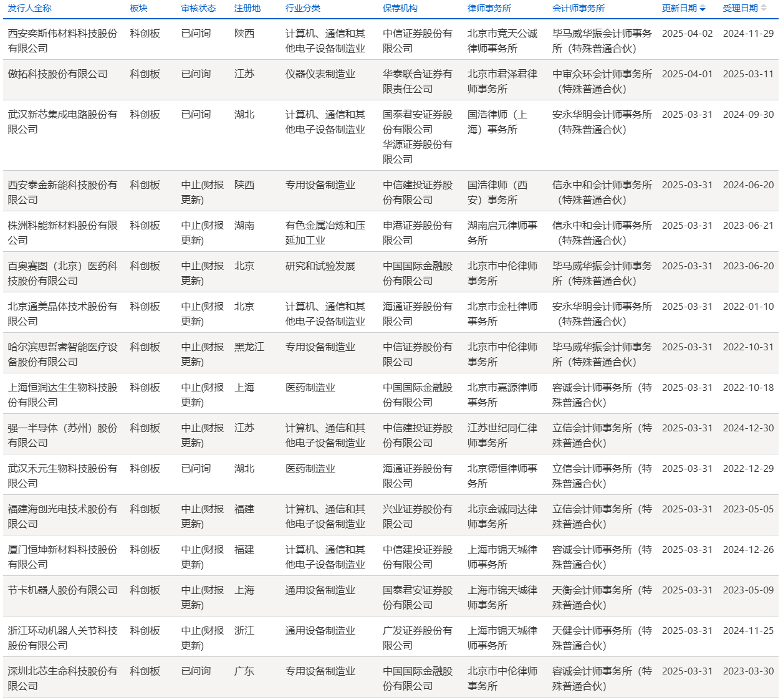This screenshot has width=783, height=700.
Task: Select the 行业分类 column header
Action: coord(302,9)
